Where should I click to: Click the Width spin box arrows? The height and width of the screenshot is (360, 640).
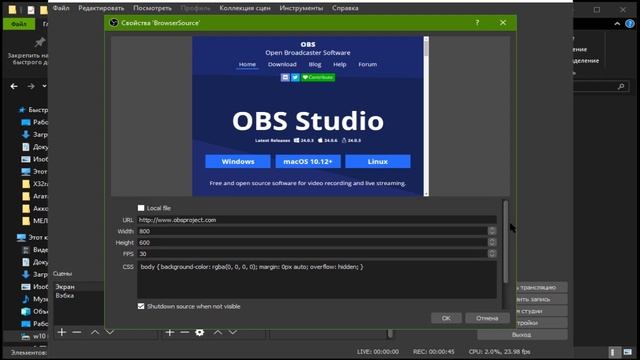[492, 231]
